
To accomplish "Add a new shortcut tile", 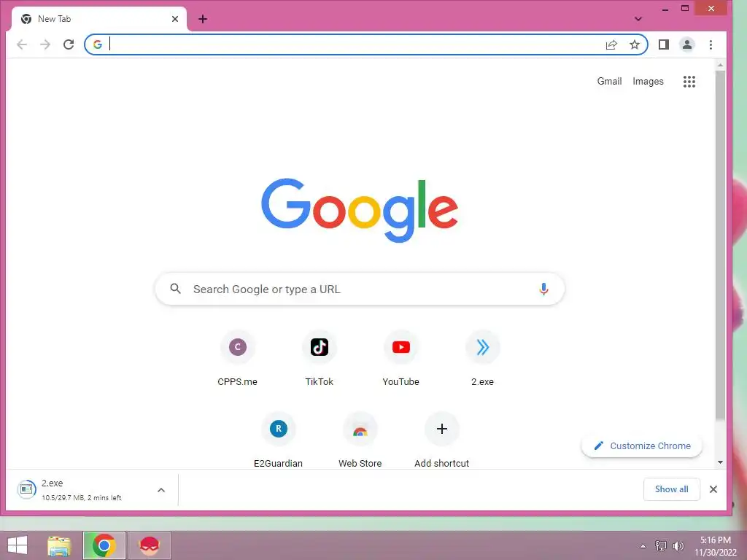I will 441,440.
